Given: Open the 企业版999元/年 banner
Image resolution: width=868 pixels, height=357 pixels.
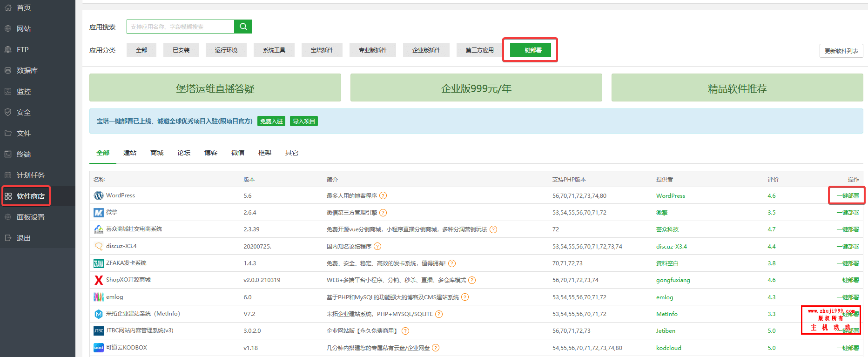Looking at the screenshot, I should (476, 88).
